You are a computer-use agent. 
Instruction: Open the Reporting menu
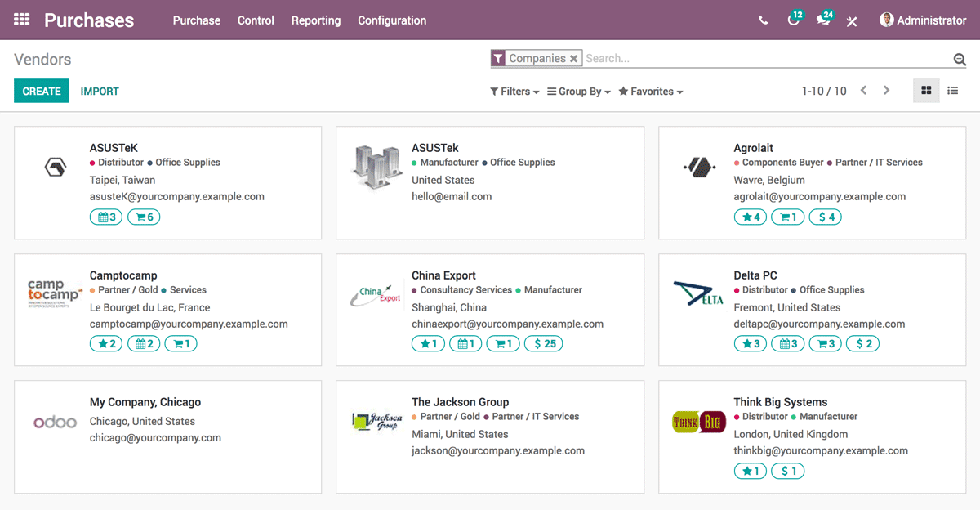click(316, 20)
